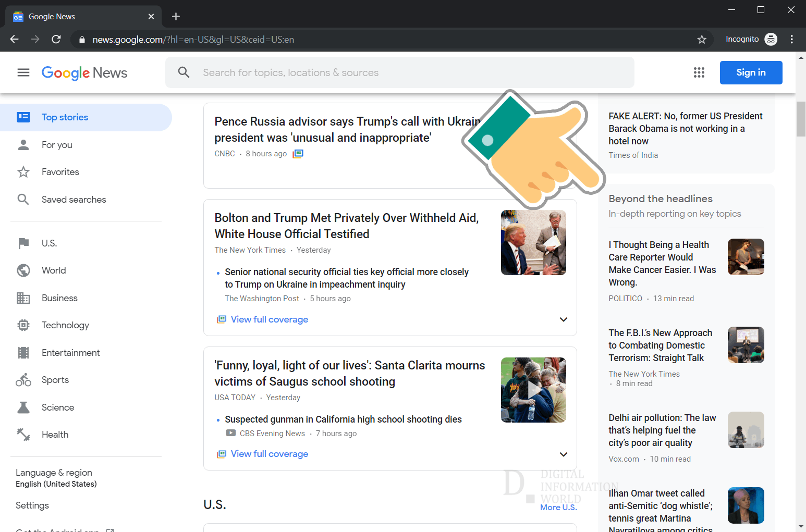The image size is (806, 532).
Task: Open full coverage icon beside CNBC story
Action: click(x=298, y=154)
